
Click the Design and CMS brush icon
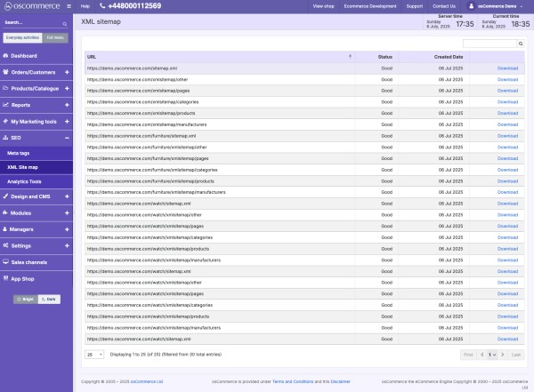tap(5, 196)
